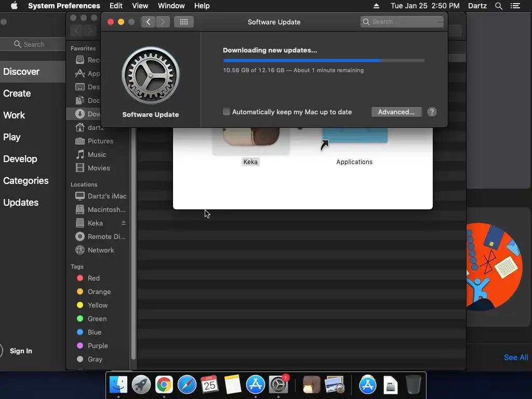Go forward in System Preferences

(163, 22)
